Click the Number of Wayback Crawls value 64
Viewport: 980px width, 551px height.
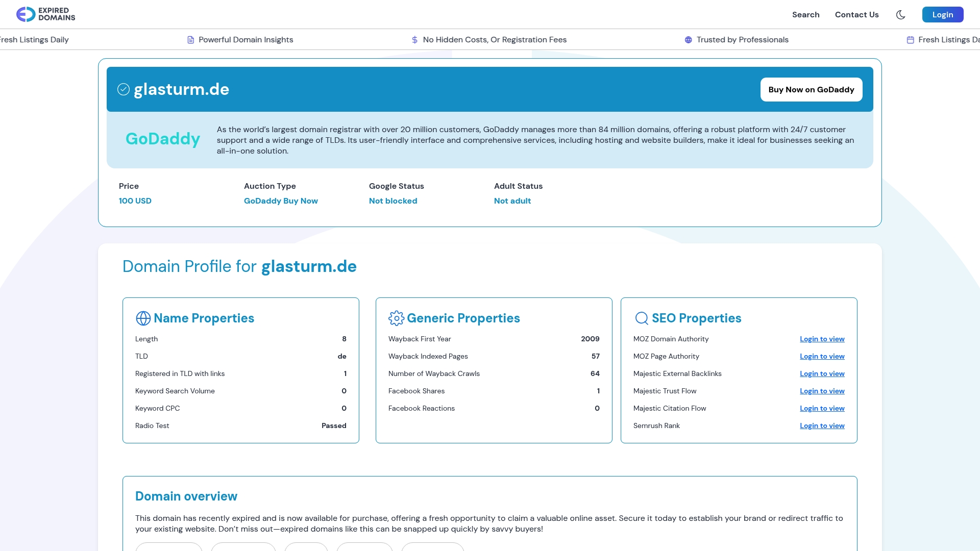(595, 374)
